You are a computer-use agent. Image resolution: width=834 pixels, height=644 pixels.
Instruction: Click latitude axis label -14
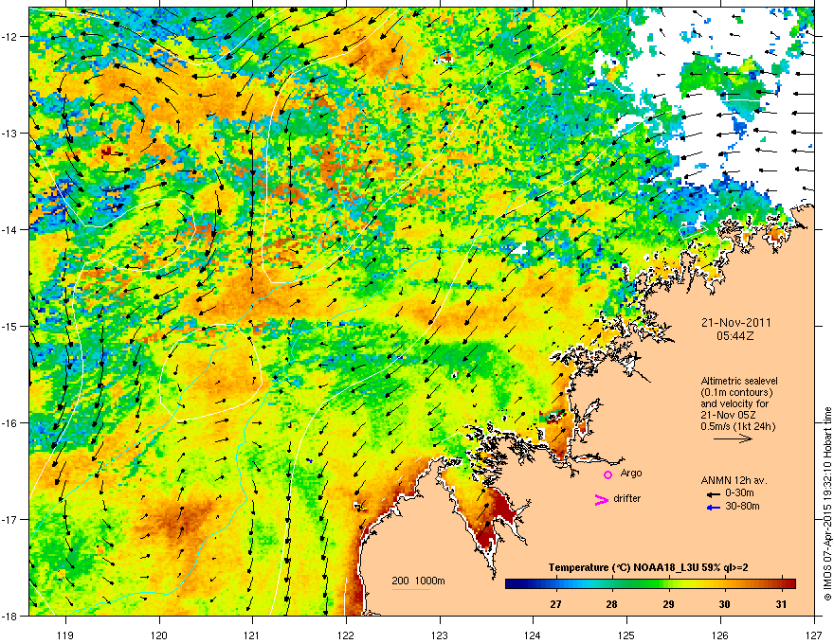[9, 230]
